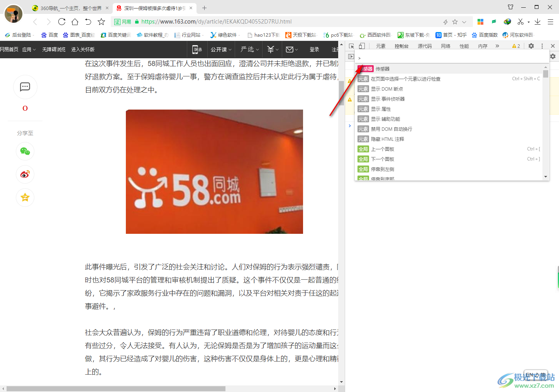Show more DevTools tabs via chevron
The image size is (559, 392).
(x=497, y=46)
